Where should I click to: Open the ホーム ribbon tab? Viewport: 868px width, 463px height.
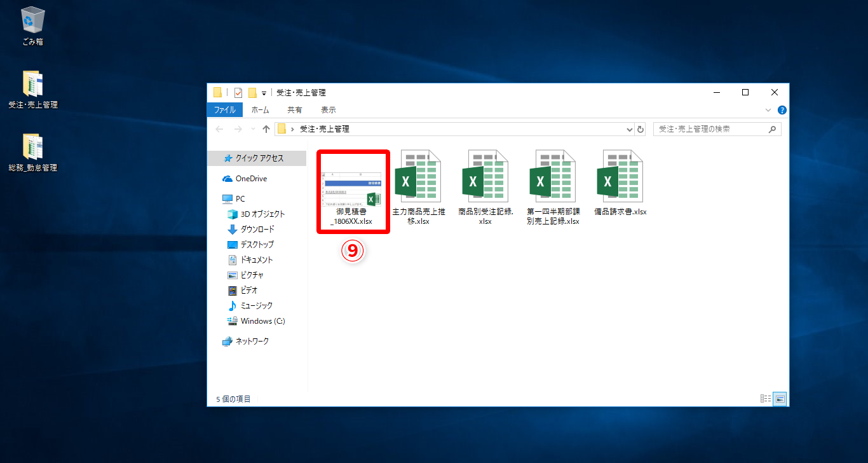[x=261, y=110]
